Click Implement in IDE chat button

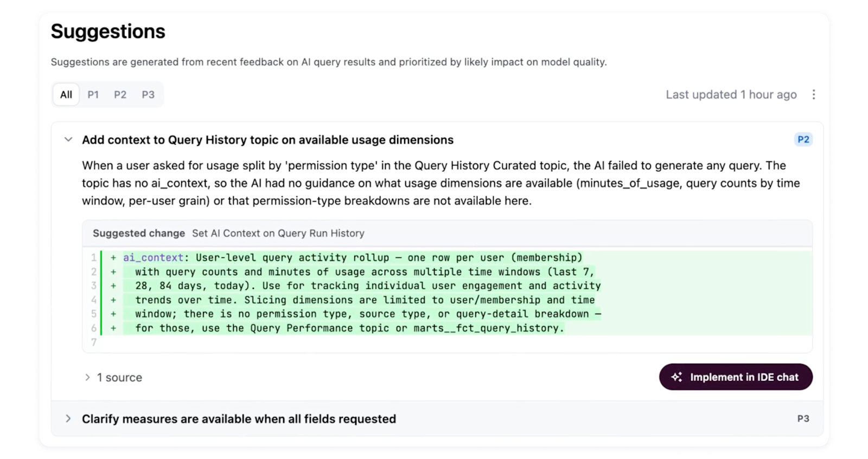[736, 377]
